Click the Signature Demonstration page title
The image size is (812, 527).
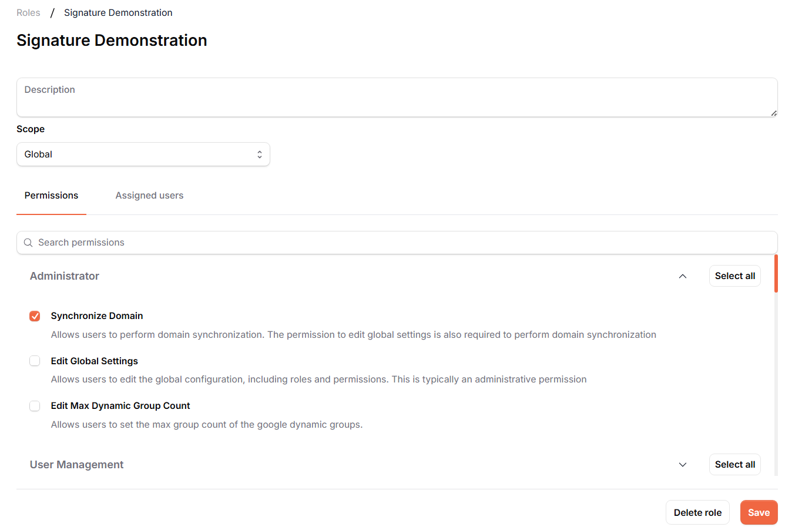click(x=112, y=41)
